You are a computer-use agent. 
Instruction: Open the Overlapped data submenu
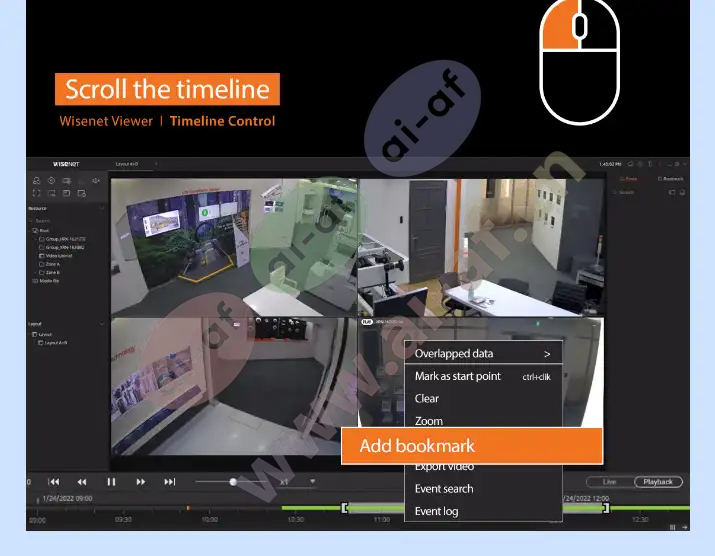point(483,353)
